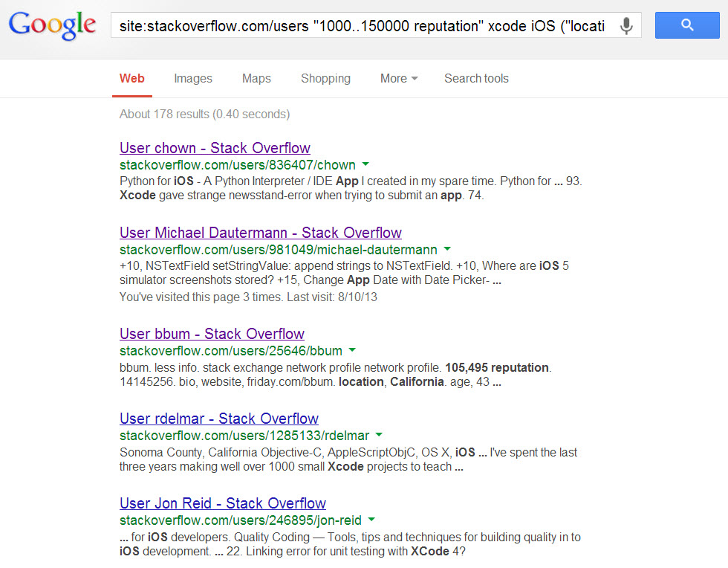Open 'User chown - Stack Overflow' result
The image size is (728, 568).
[215, 148]
